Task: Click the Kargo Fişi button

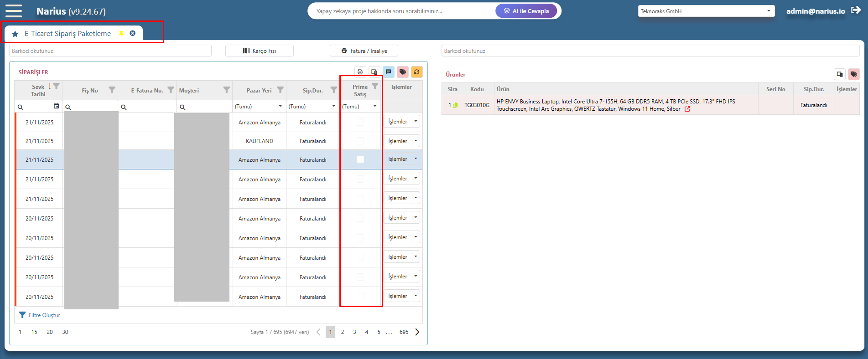Action: (260, 51)
